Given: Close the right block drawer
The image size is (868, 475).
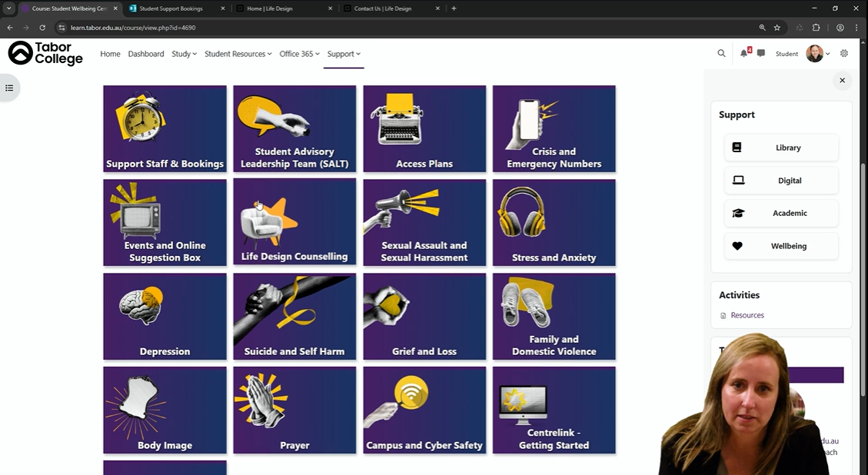Looking at the screenshot, I should pos(842,80).
